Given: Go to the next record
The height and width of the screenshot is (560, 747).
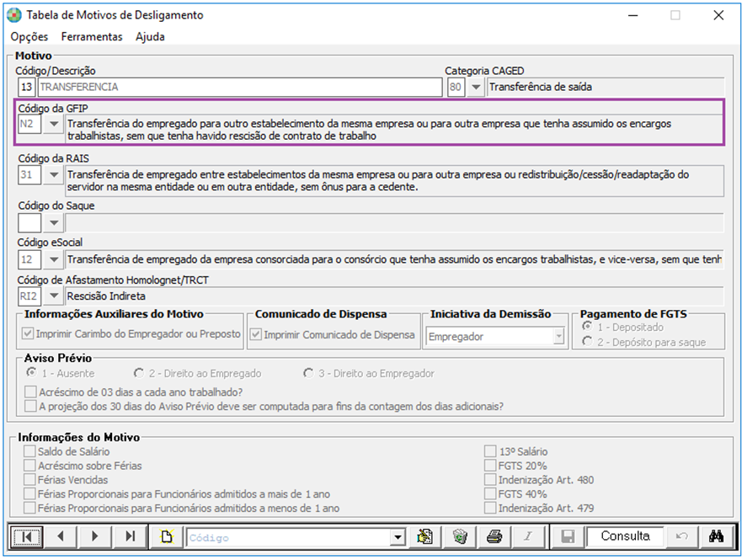Looking at the screenshot, I should (95, 536).
